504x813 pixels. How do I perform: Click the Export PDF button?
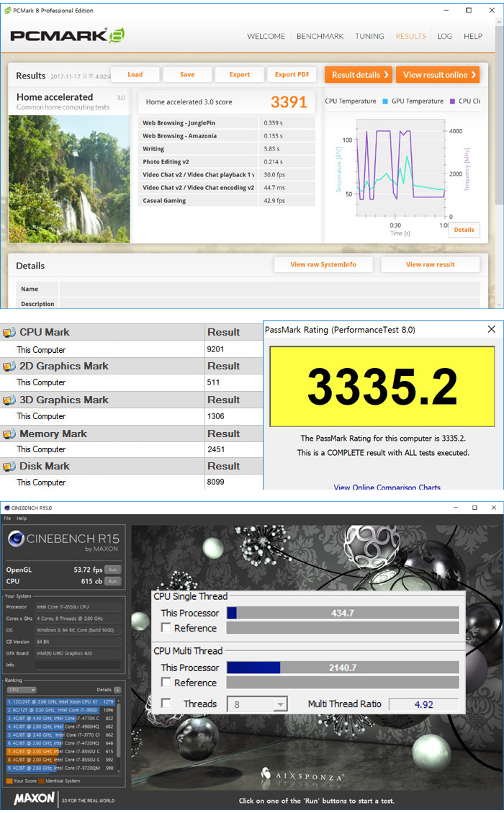coord(292,75)
